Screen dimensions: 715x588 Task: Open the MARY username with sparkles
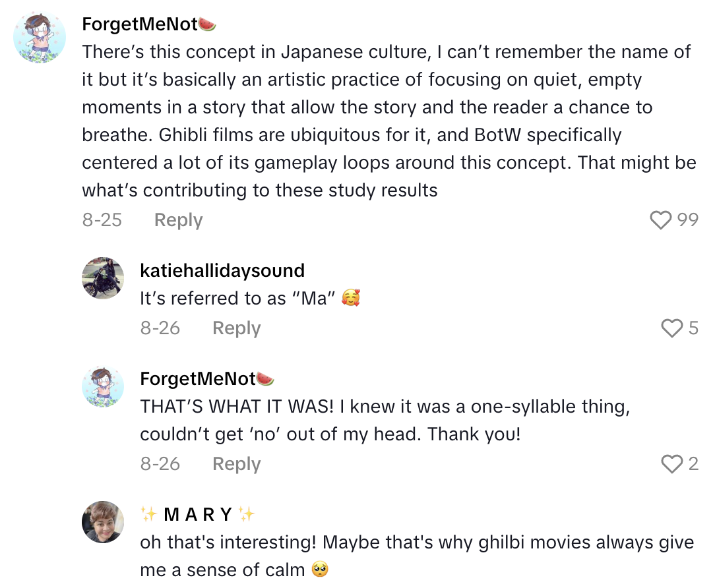[198, 514]
